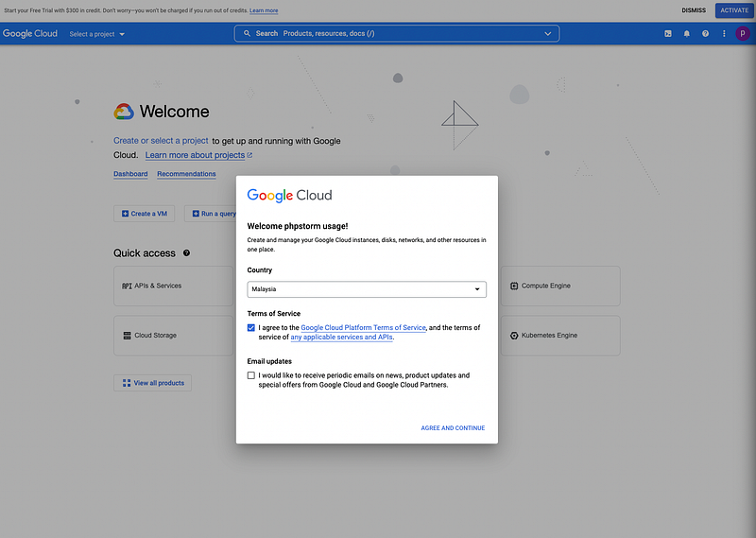This screenshot has width=756, height=538.
Task: Focus the Search products, resources, docs field
Action: [x=397, y=33]
